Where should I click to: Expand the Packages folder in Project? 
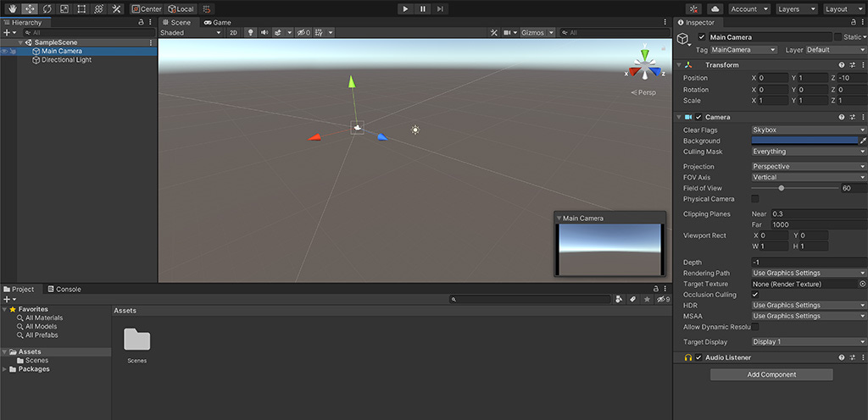[5, 369]
